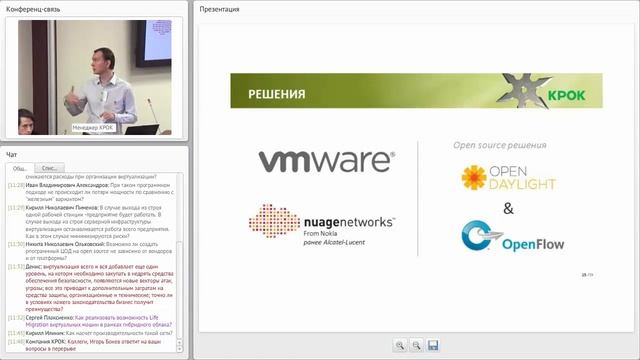Select the "Конференц-связь" panel title
This screenshot has width=640, height=360.
pos(33,9)
